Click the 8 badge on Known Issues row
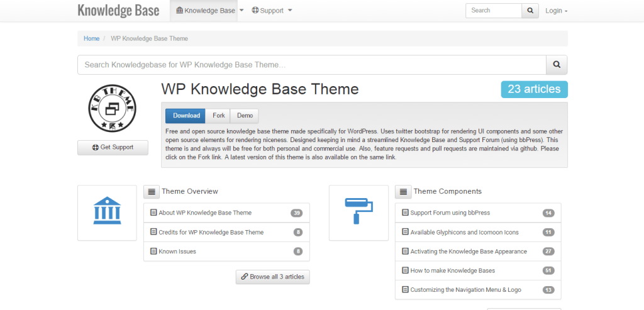Image resolution: width=644 pixels, height=310 pixels. click(298, 252)
